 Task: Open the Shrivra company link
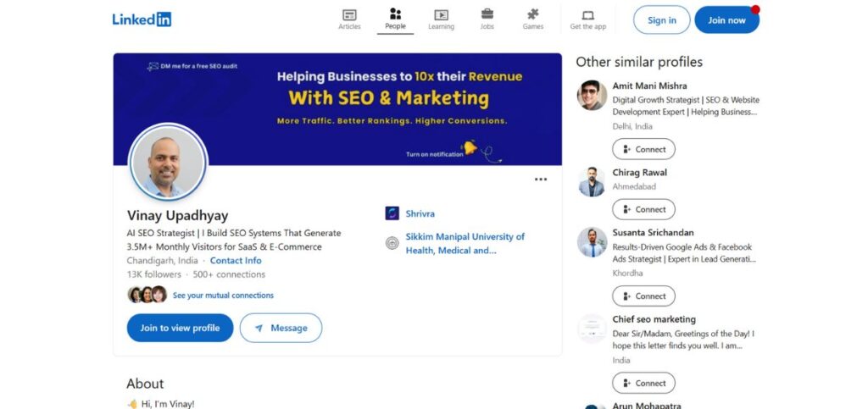(x=420, y=213)
